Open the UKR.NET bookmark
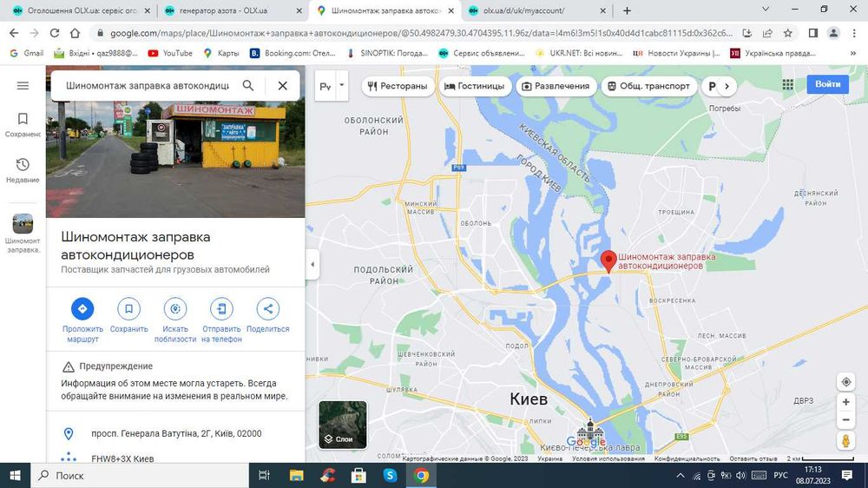 point(578,53)
